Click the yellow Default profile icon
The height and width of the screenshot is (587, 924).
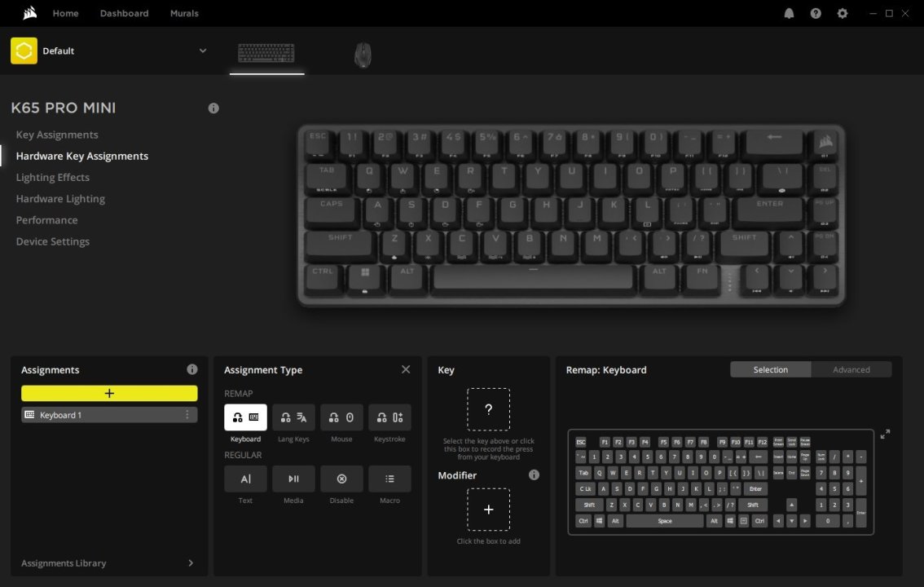pos(24,51)
